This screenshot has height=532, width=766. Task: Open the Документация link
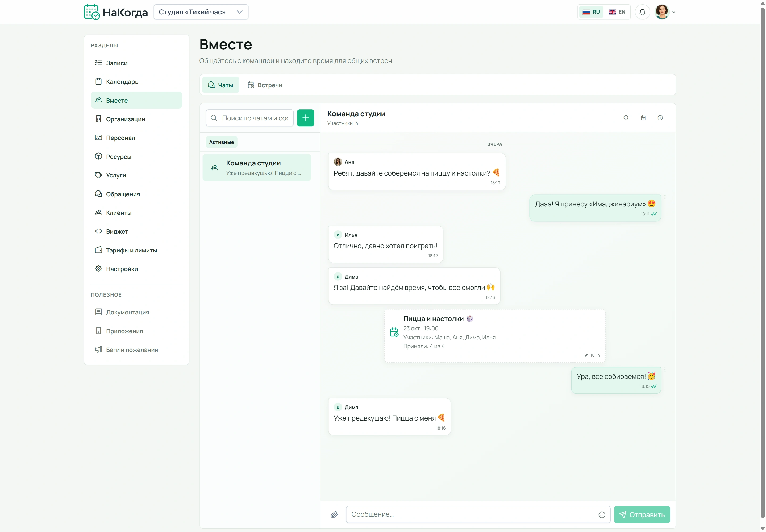click(x=136, y=312)
